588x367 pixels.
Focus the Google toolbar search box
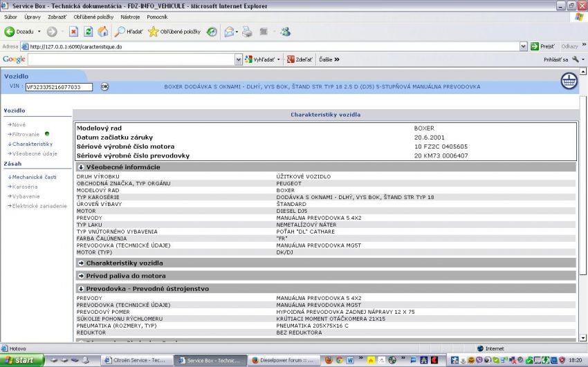pos(131,59)
